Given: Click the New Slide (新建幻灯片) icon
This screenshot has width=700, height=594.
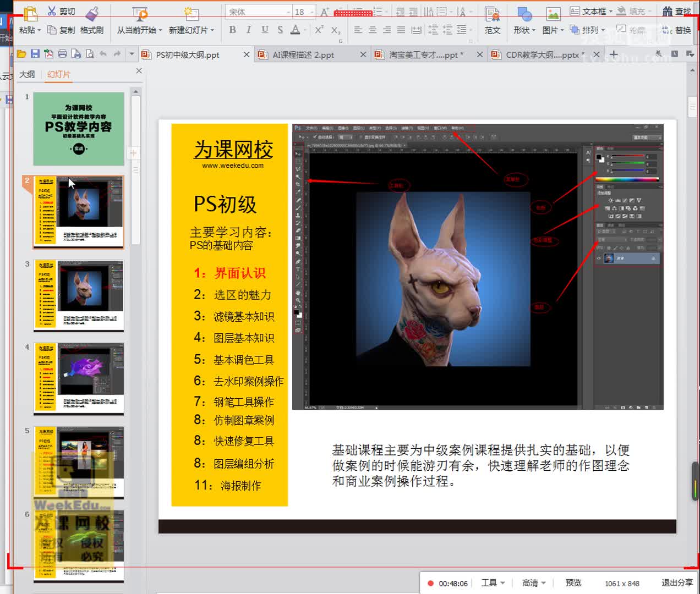Looking at the screenshot, I should pyautogui.click(x=191, y=13).
